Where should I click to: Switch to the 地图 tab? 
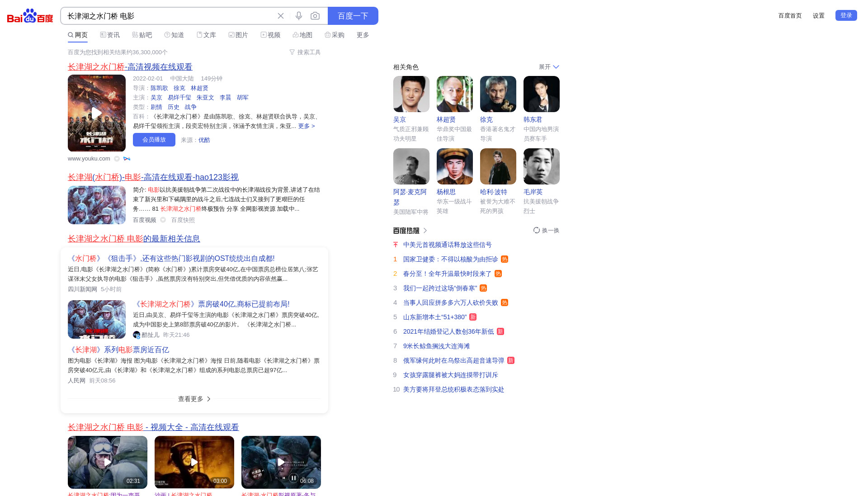pos(302,35)
